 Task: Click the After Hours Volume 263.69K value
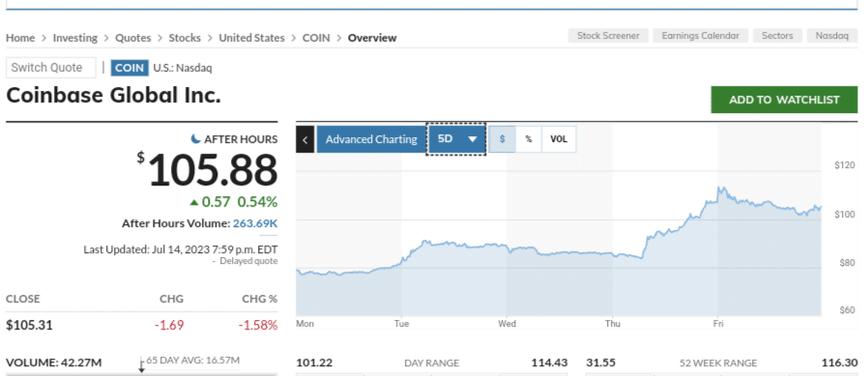[255, 223]
